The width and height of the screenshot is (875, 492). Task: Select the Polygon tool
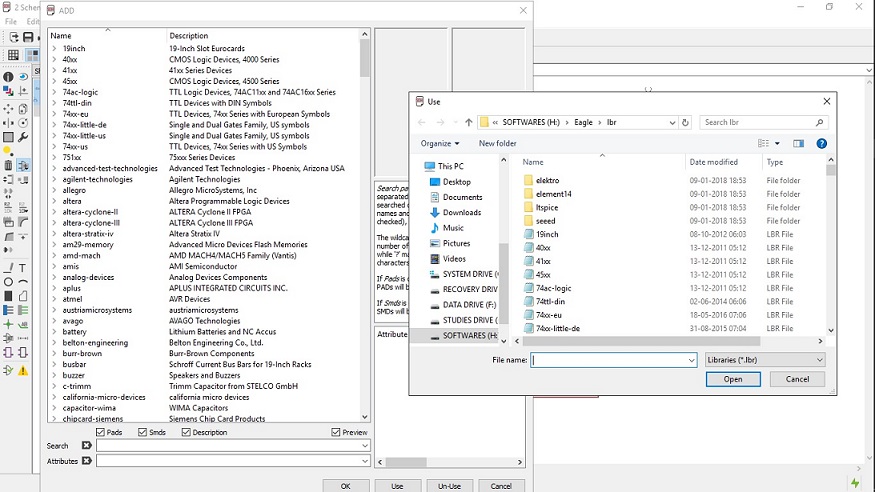point(23,296)
